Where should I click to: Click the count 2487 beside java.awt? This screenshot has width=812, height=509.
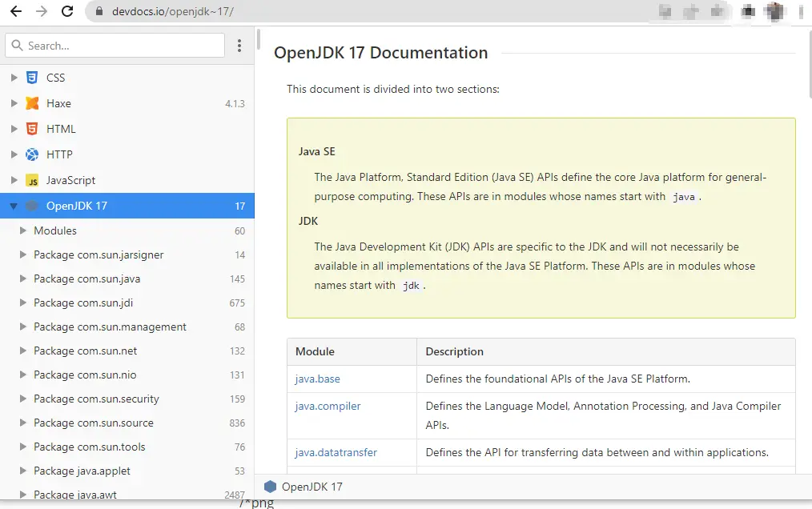(235, 495)
